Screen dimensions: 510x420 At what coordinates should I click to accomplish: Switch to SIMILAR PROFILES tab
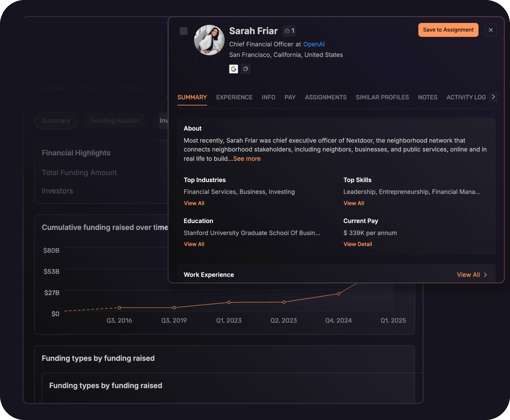(x=382, y=97)
